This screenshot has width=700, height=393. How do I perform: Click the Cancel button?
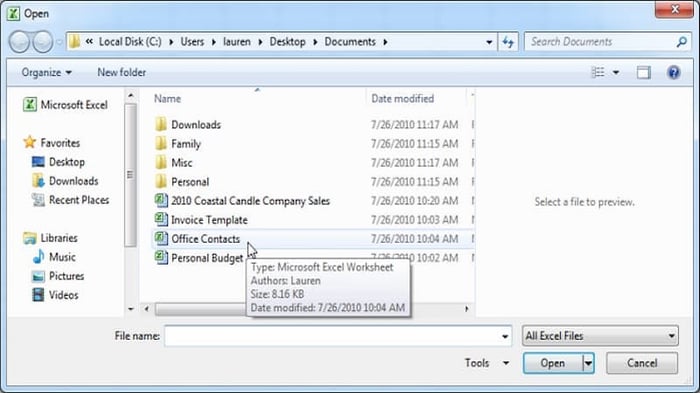[x=642, y=363]
